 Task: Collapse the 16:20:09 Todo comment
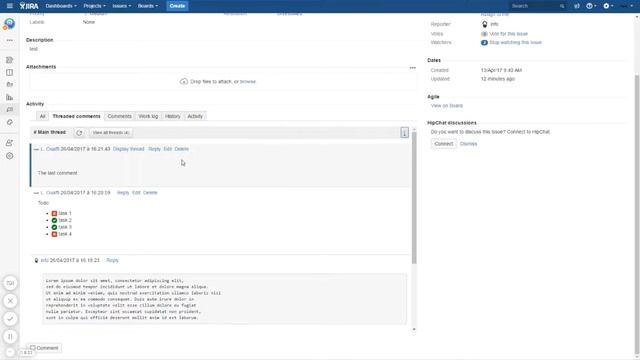coord(36,193)
